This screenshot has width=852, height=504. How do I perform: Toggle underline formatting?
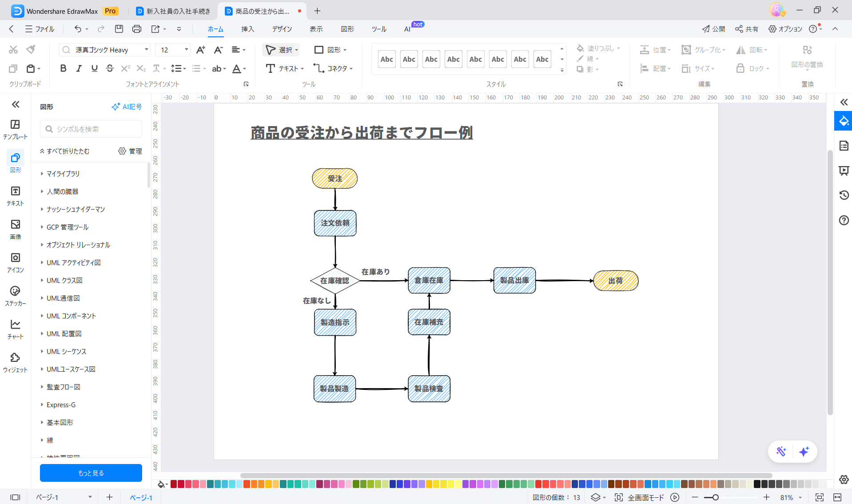point(94,68)
